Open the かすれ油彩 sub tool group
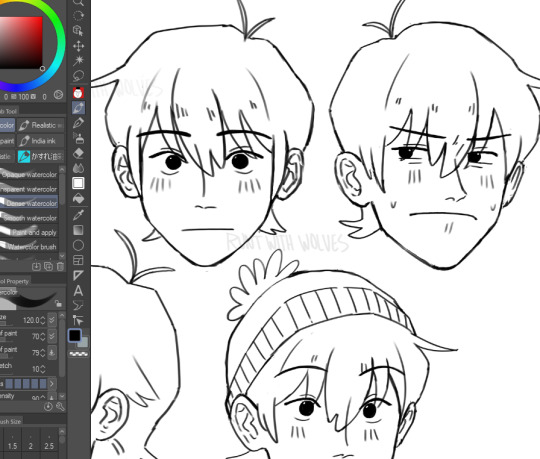Screen dimensions: 540x459 click(x=41, y=156)
